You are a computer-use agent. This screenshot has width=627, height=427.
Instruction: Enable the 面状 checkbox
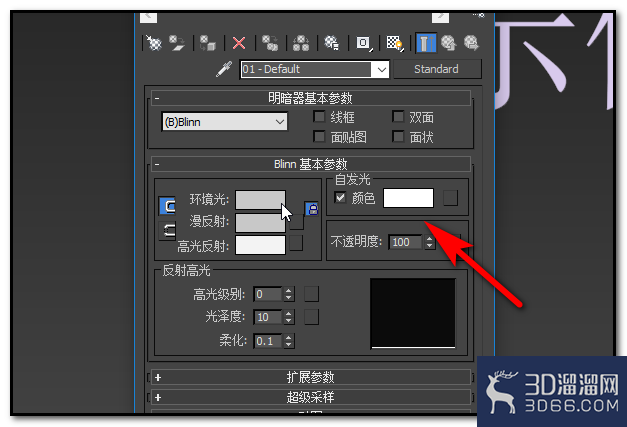(398, 136)
